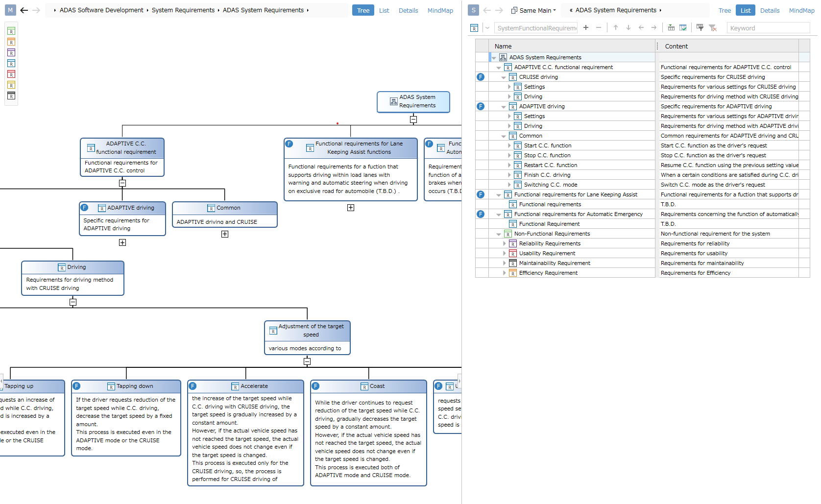Select the blue requirement type in left palette
821x504 pixels.
point(11,64)
